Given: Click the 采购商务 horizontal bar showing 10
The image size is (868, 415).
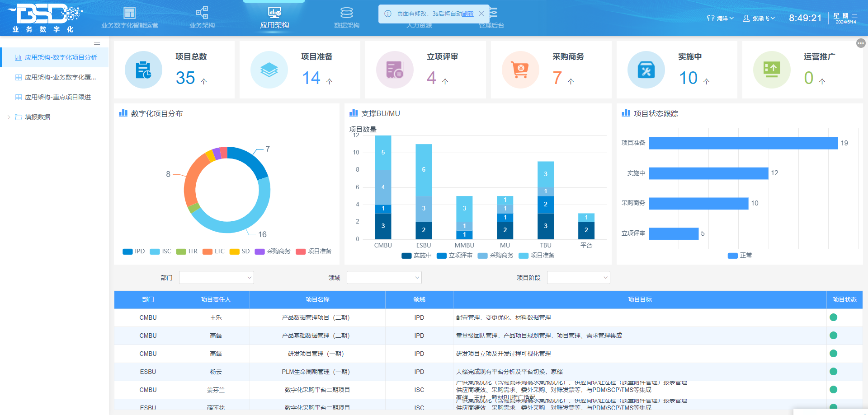Looking at the screenshot, I should pos(698,203).
